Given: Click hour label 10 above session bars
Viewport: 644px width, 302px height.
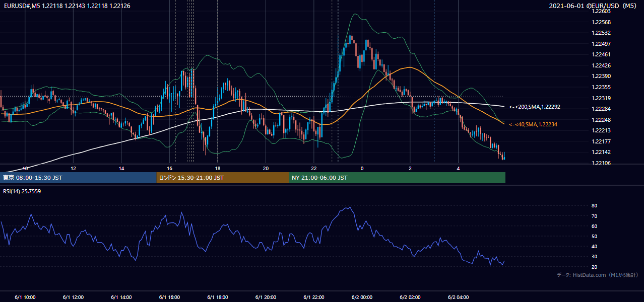Looking at the screenshot, I should [x=25, y=168].
